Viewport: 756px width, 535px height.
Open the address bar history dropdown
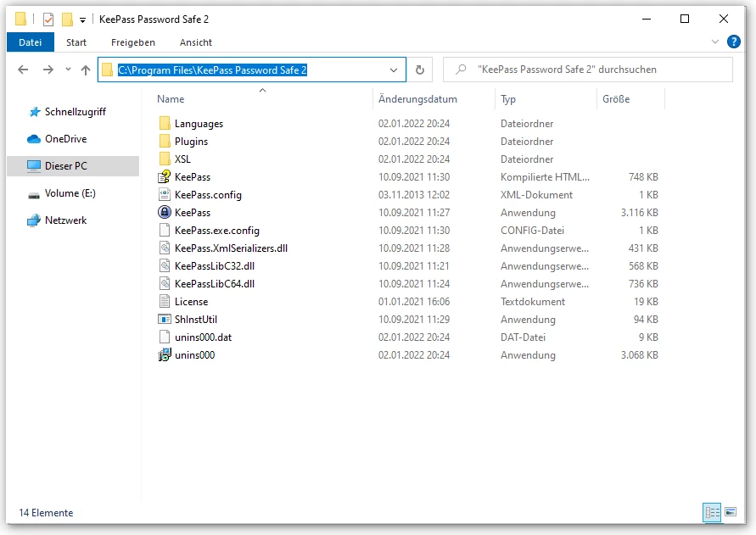point(393,70)
